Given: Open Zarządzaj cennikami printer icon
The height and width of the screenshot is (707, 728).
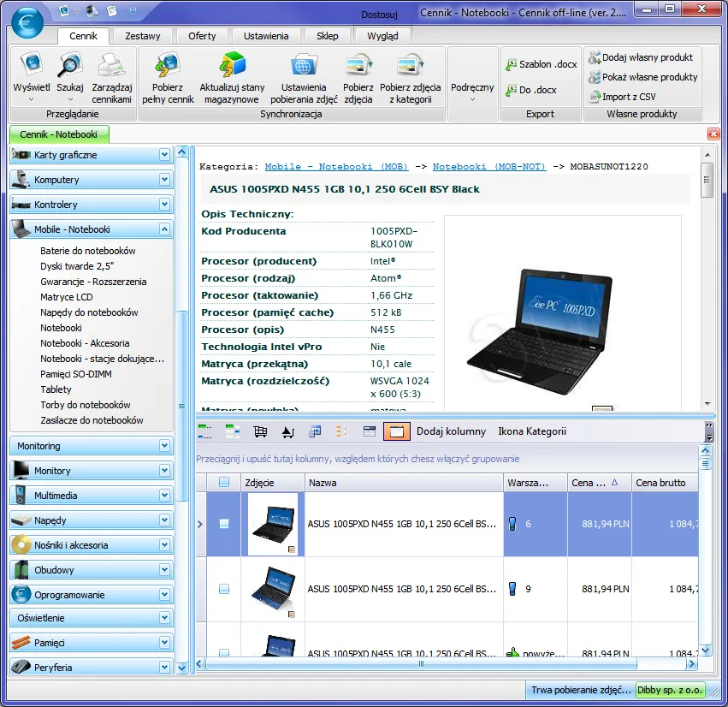Looking at the screenshot, I should pyautogui.click(x=111, y=65).
